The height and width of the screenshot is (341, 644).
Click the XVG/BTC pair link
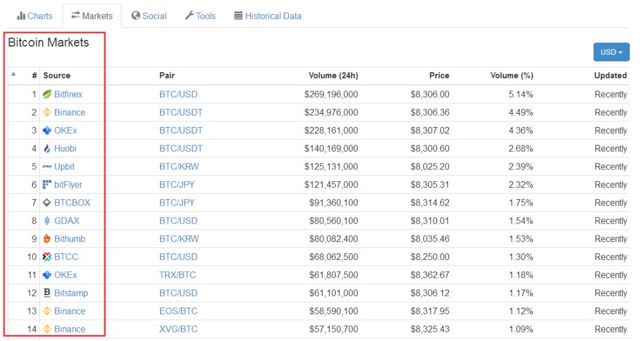click(x=178, y=329)
